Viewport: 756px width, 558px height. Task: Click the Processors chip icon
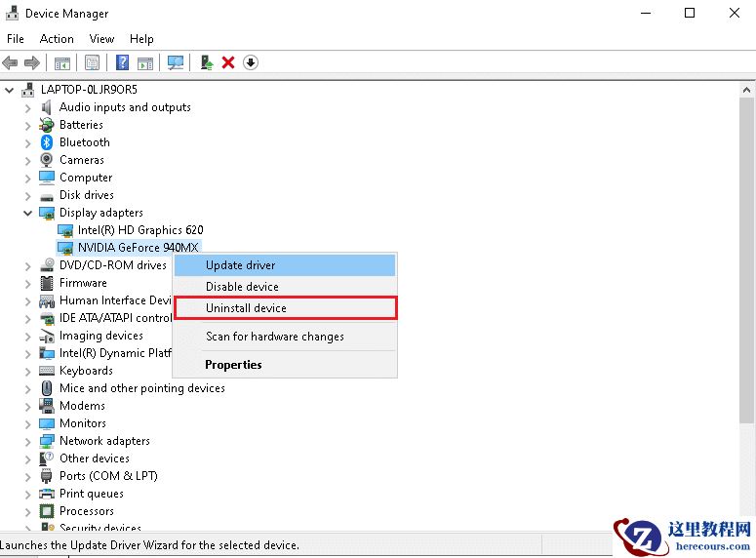47,511
